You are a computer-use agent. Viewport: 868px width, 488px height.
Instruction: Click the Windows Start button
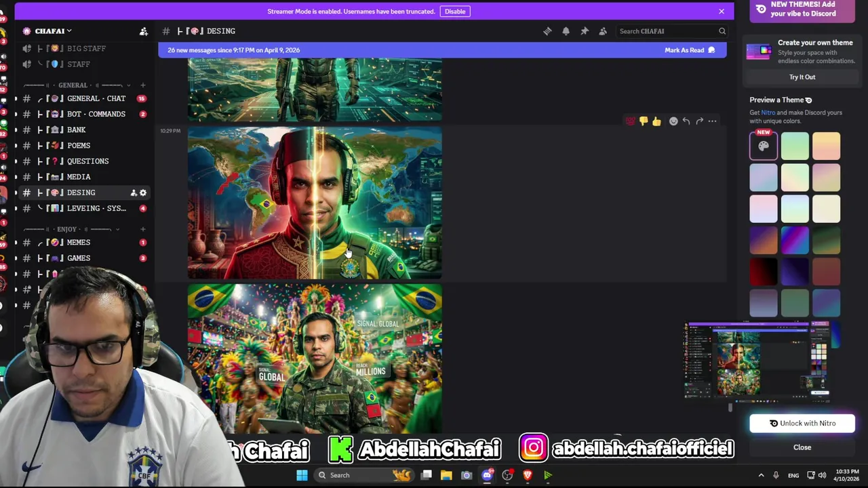[x=302, y=475]
